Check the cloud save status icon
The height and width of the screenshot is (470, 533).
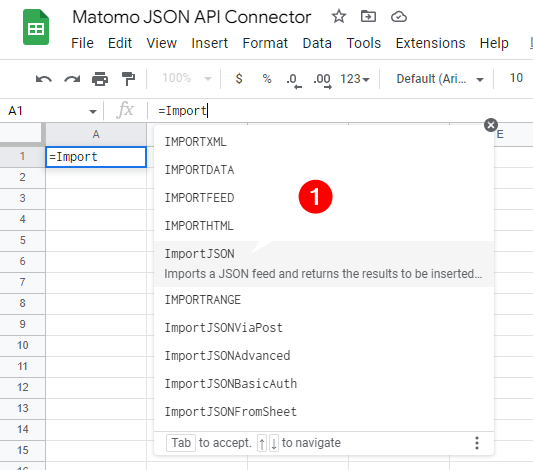point(398,16)
